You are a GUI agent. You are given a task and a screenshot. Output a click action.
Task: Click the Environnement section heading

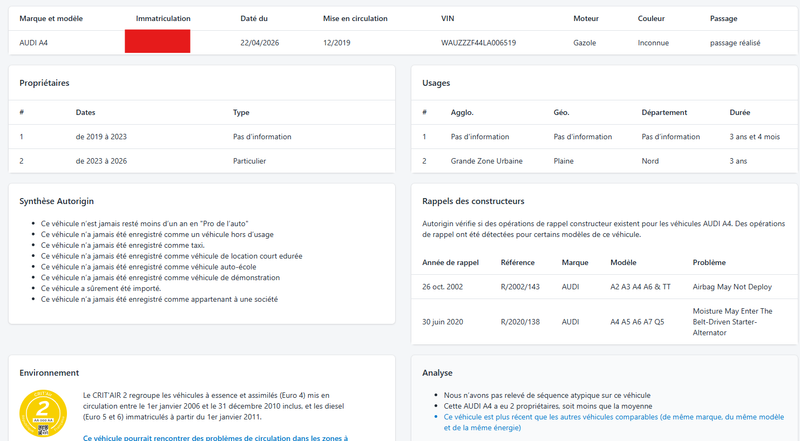(x=49, y=373)
